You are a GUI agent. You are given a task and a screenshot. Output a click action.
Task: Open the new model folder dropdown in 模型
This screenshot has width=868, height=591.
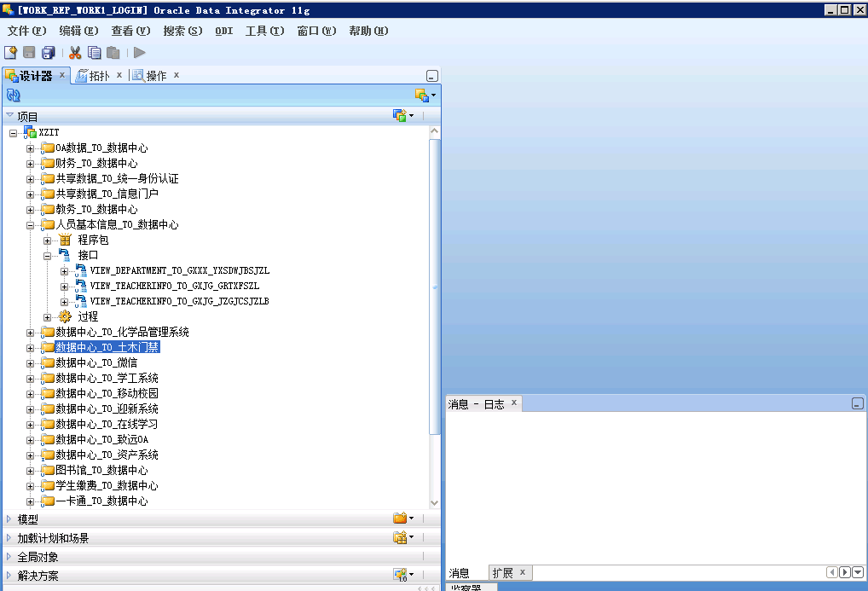click(x=403, y=519)
